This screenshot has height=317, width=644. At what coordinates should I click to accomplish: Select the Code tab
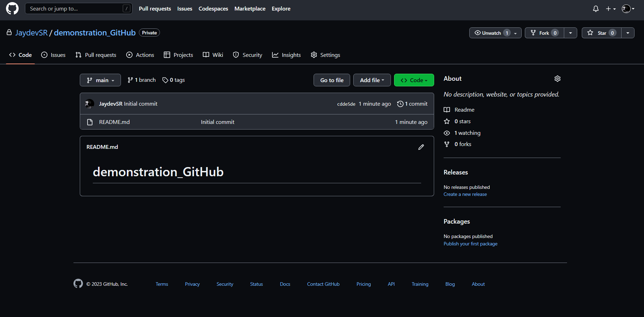coord(20,55)
